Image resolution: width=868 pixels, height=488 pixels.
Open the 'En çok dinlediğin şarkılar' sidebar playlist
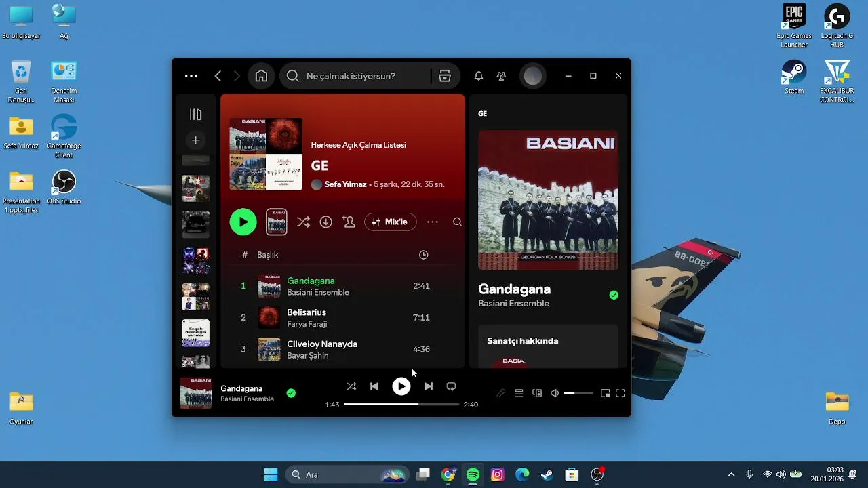coord(195,333)
